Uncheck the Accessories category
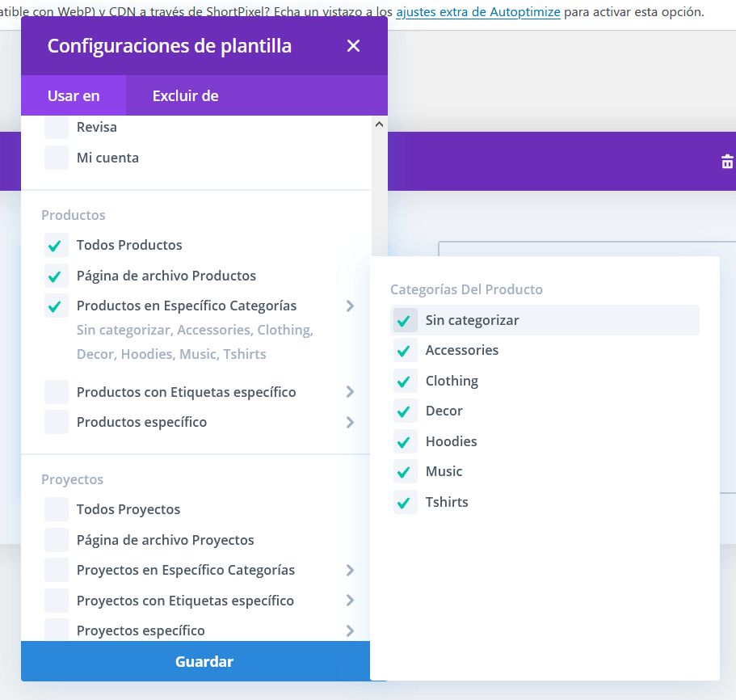 [405, 350]
